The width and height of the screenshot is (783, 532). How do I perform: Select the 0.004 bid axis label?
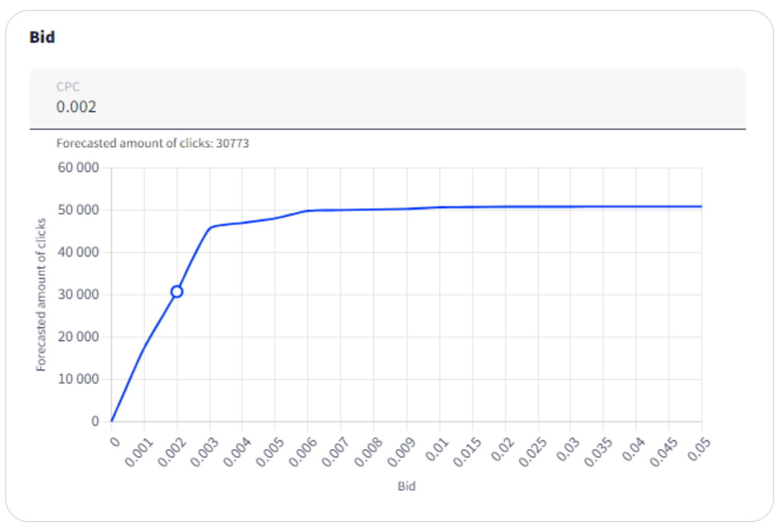(x=237, y=452)
